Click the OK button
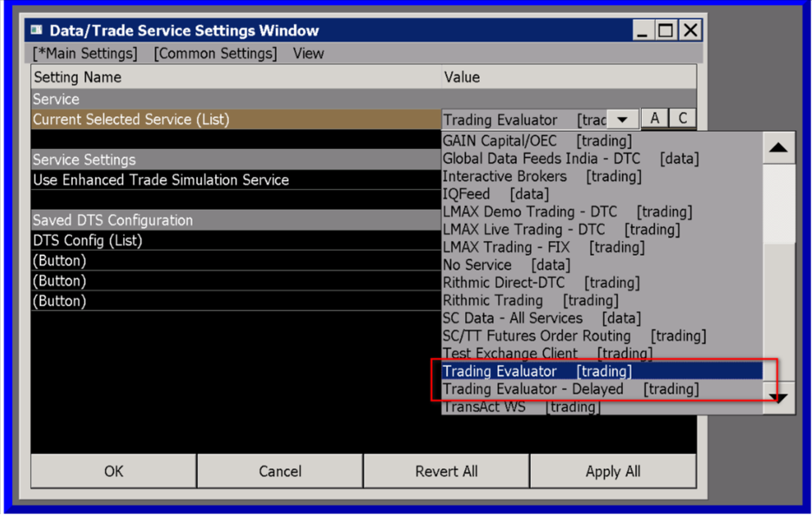 [x=114, y=471]
